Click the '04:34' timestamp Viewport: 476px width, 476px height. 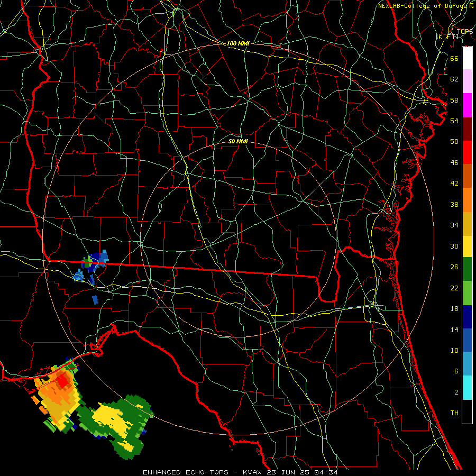pyautogui.click(x=326, y=472)
